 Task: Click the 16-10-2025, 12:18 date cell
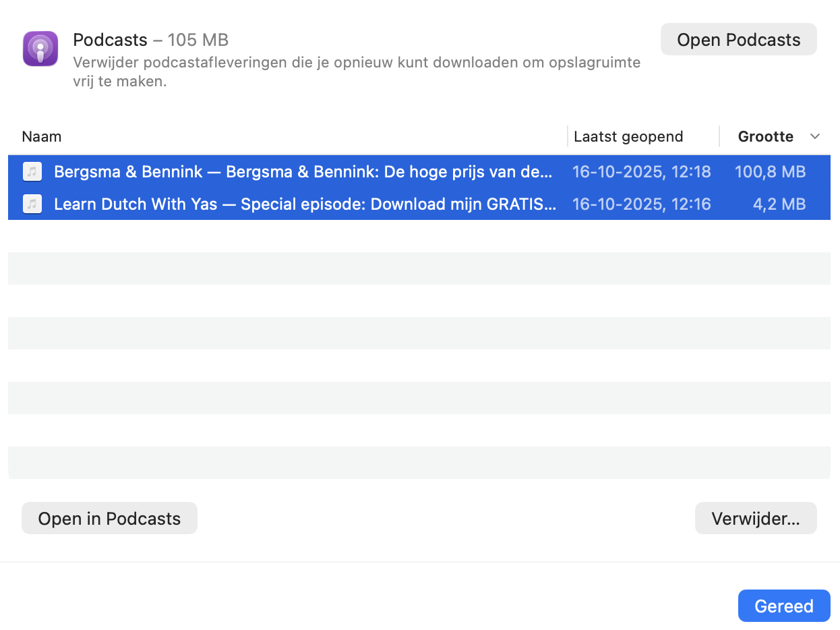(x=641, y=172)
